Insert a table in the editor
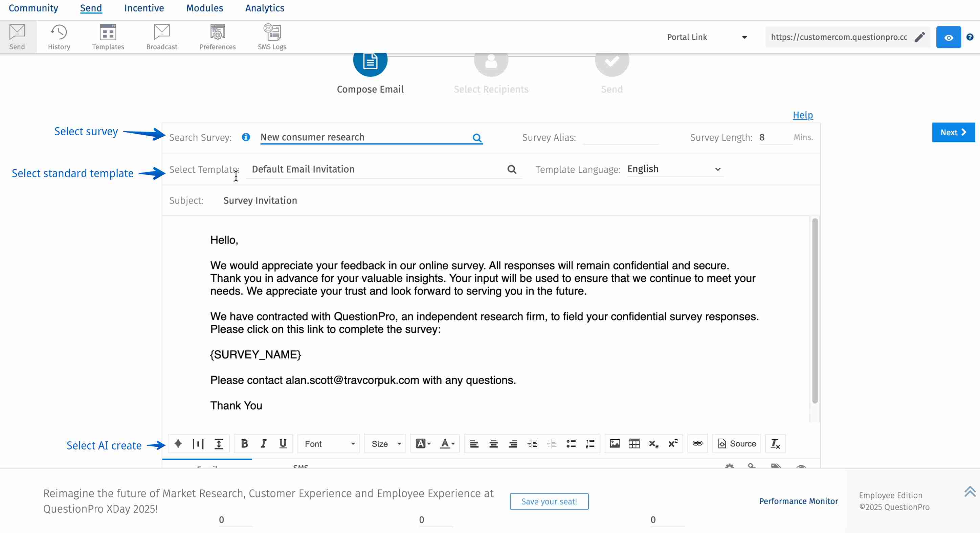Image resolution: width=980 pixels, height=533 pixels. (634, 443)
